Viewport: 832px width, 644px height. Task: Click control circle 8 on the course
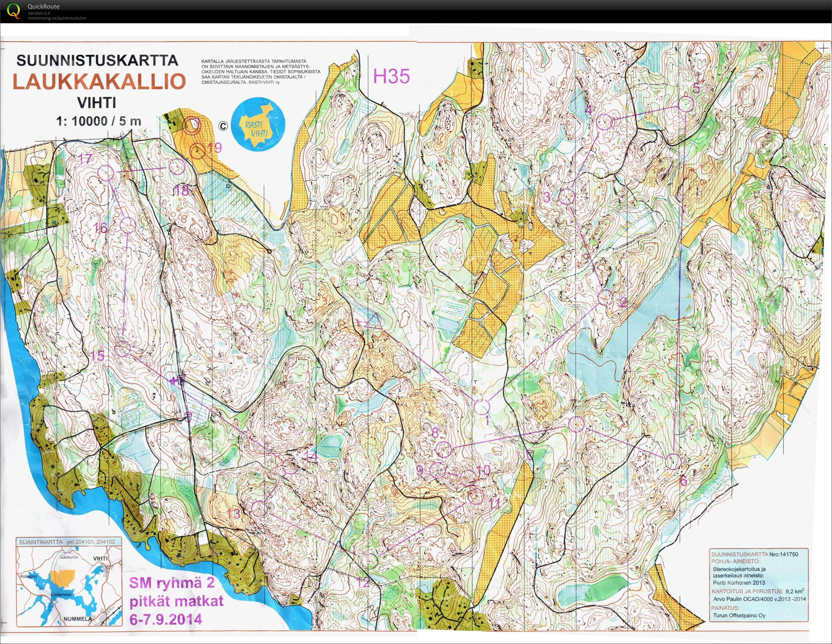[444, 449]
